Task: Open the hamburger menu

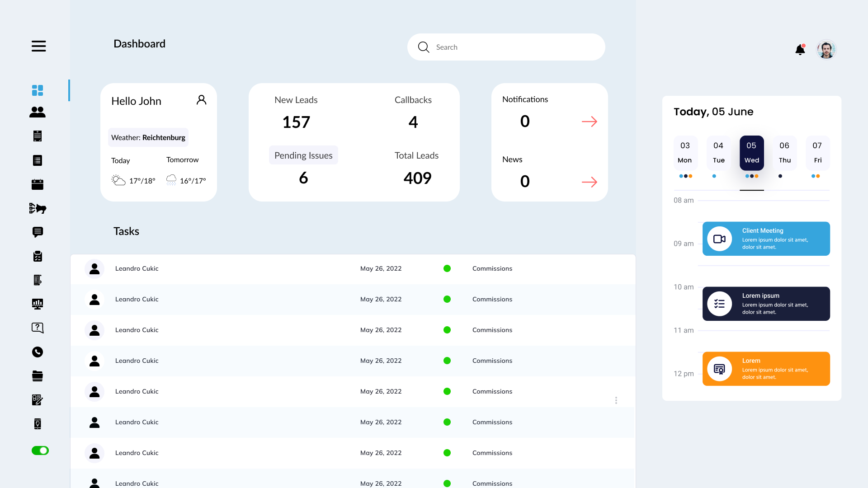Action: 38,46
